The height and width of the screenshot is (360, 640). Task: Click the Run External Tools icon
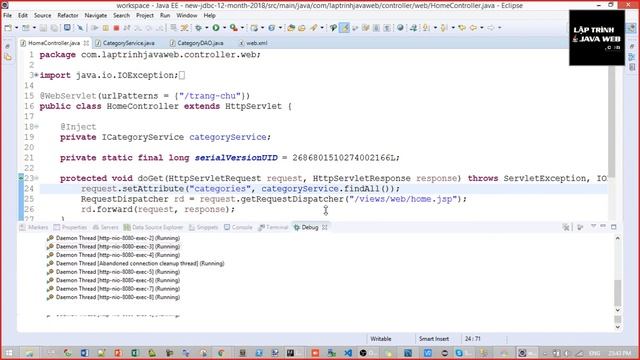click(x=233, y=28)
